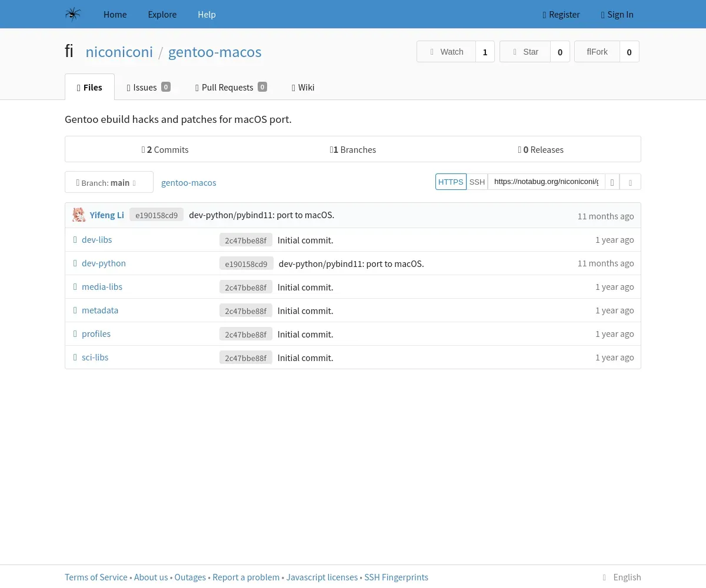View commit e190158cd9 in header row

[156, 215]
